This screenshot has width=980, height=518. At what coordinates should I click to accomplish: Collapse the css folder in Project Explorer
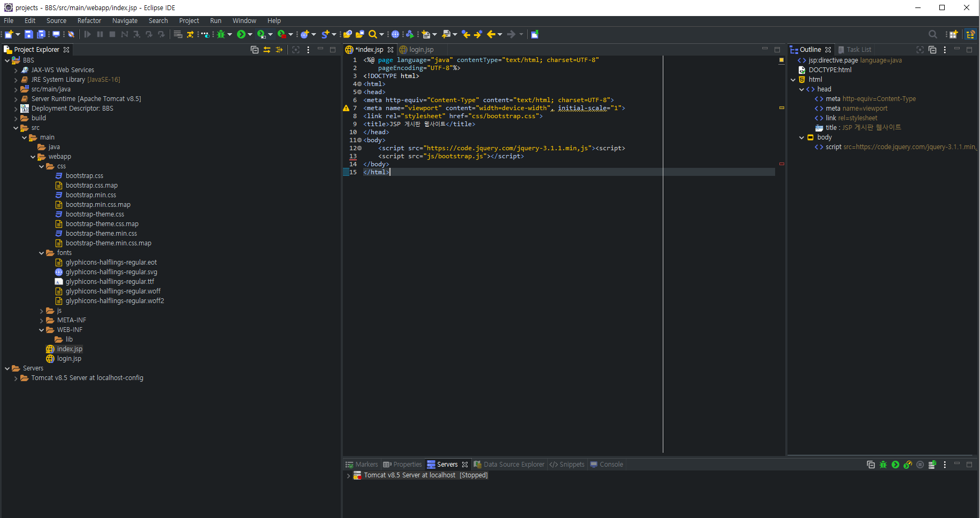click(x=42, y=166)
